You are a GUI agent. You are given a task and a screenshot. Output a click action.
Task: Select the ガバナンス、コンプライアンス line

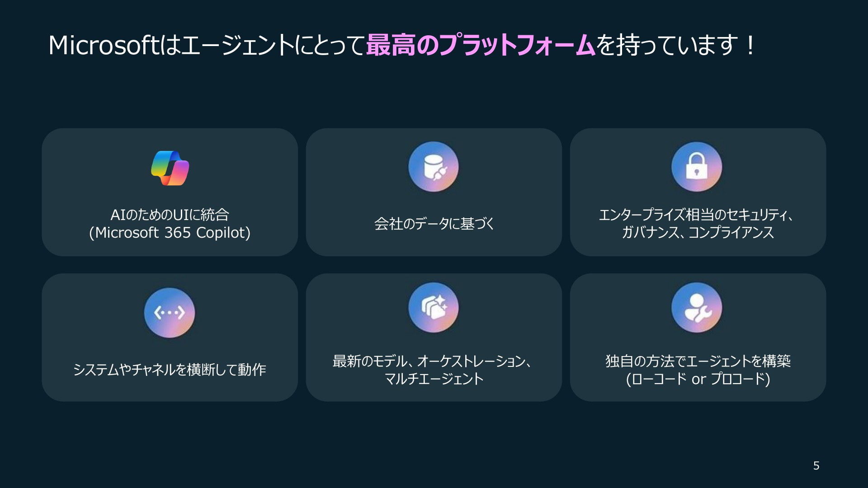(x=698, y=232)
